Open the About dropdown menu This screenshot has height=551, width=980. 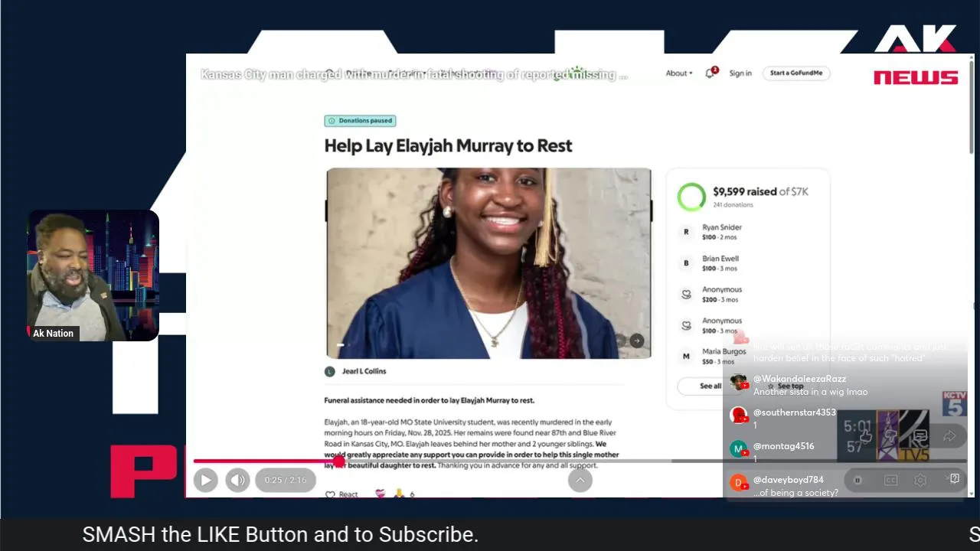tap(678, 73)
